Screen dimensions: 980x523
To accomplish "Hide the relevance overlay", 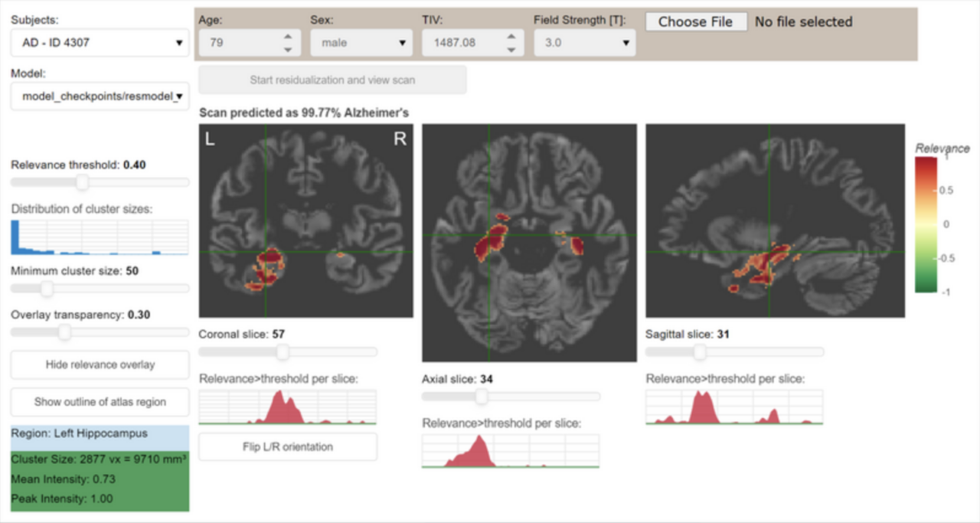I will pos(99,364).
